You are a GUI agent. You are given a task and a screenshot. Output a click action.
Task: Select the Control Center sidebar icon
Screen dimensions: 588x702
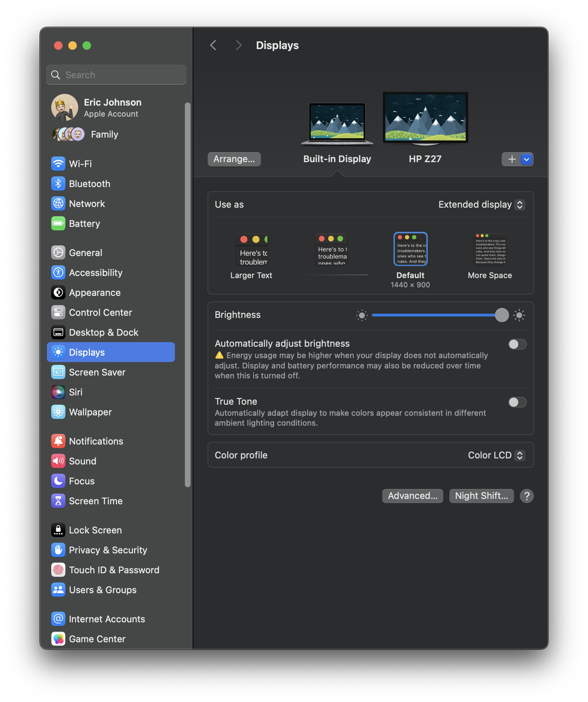click(58, 313)
